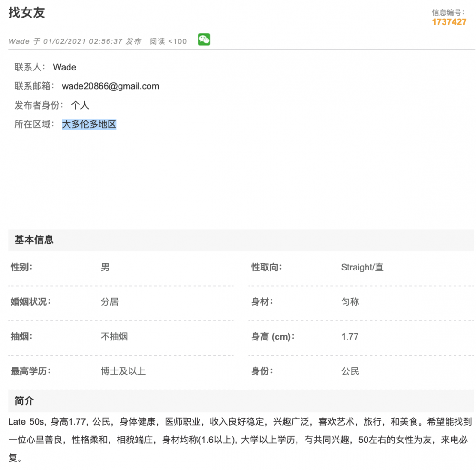Click the Straight/直 orientation value
Viewport: 476px width, 470px height.
[x=362, y=267]
